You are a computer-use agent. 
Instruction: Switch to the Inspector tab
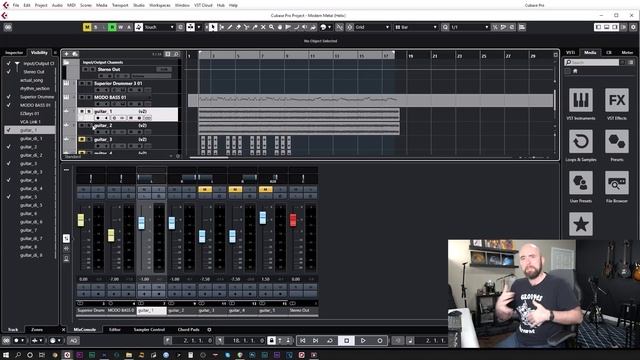coord(14,53)
